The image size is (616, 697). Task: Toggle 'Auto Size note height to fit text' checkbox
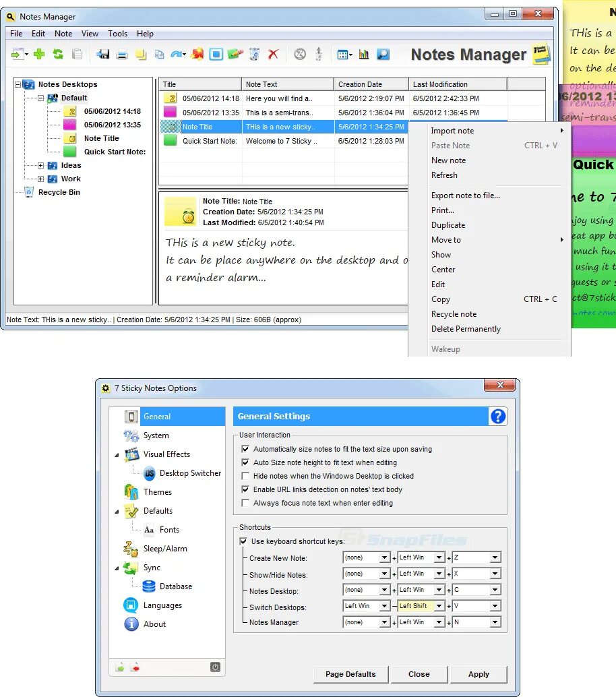click(245, 462)
